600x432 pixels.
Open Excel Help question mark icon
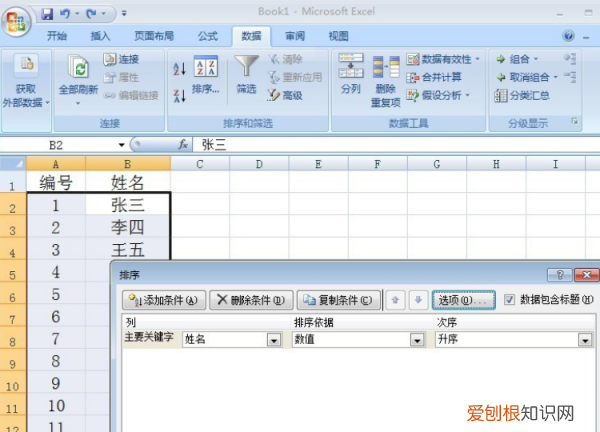tap(569, 36)
